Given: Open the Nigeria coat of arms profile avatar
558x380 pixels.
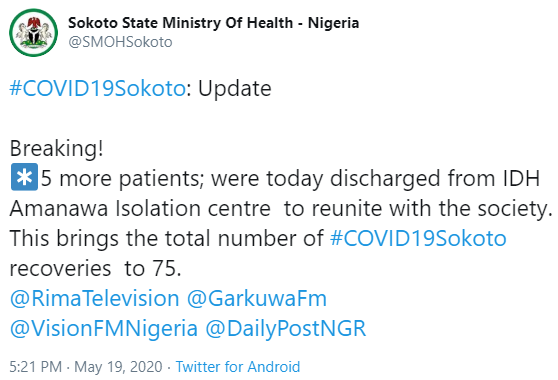Looking at the screenshot, I should (x=33, y=33).
